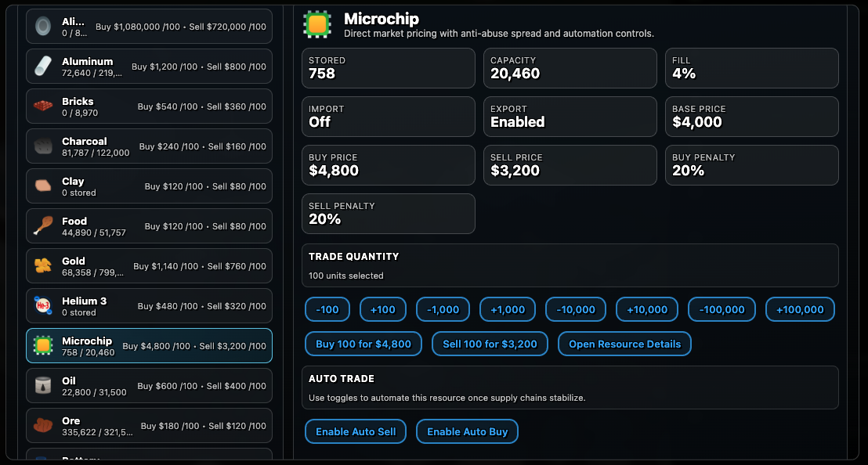Screen dimensions: 868x465
Task: Click the Microchip title heading
Action: 382,19
